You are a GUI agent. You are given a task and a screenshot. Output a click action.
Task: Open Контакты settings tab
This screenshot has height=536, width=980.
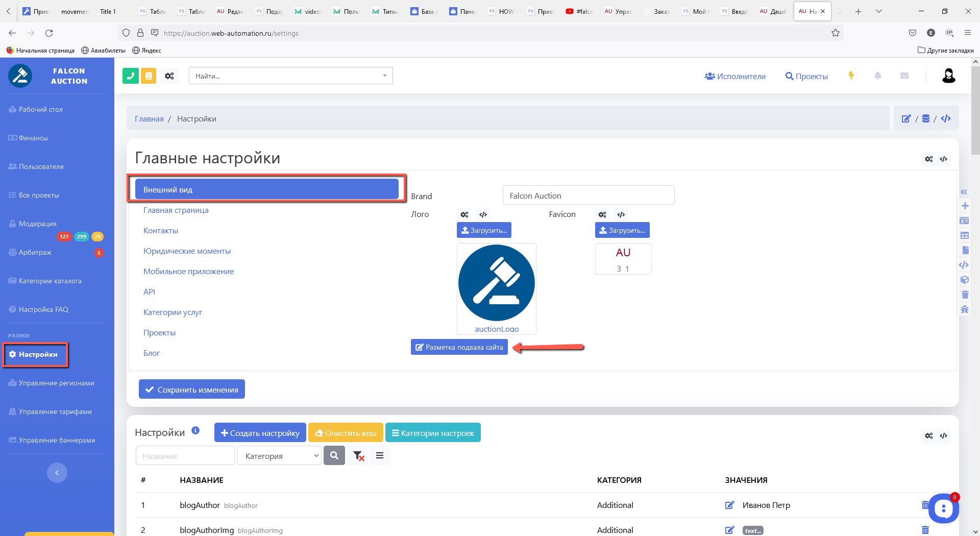tap(161, 231)
